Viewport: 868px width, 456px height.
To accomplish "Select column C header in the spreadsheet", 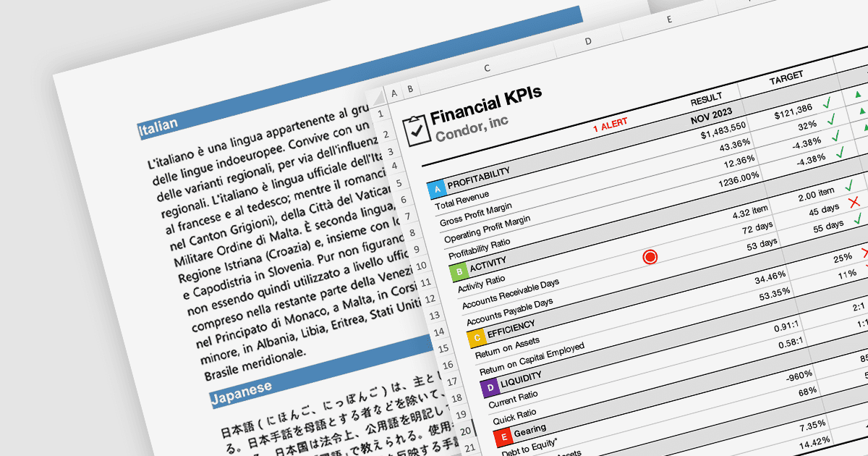I will (487, 68).
